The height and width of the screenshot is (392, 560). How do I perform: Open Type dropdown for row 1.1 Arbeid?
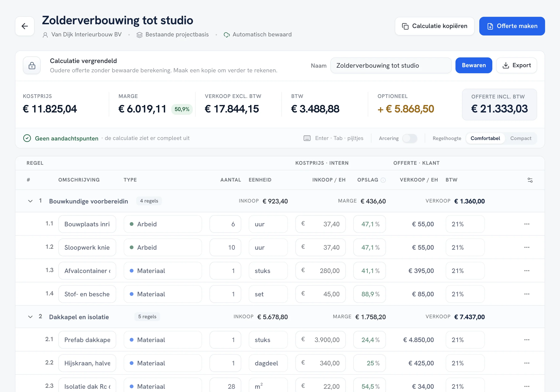(x=163, y=224)
